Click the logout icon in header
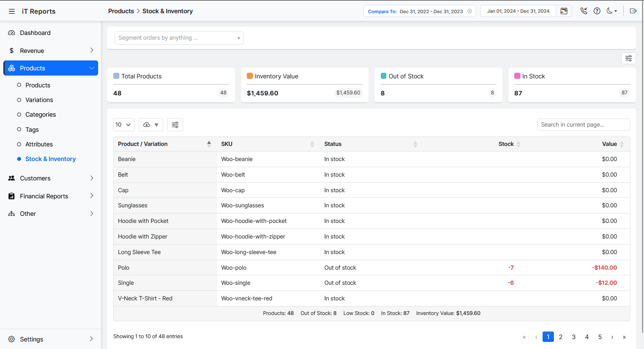 (633, 11)
